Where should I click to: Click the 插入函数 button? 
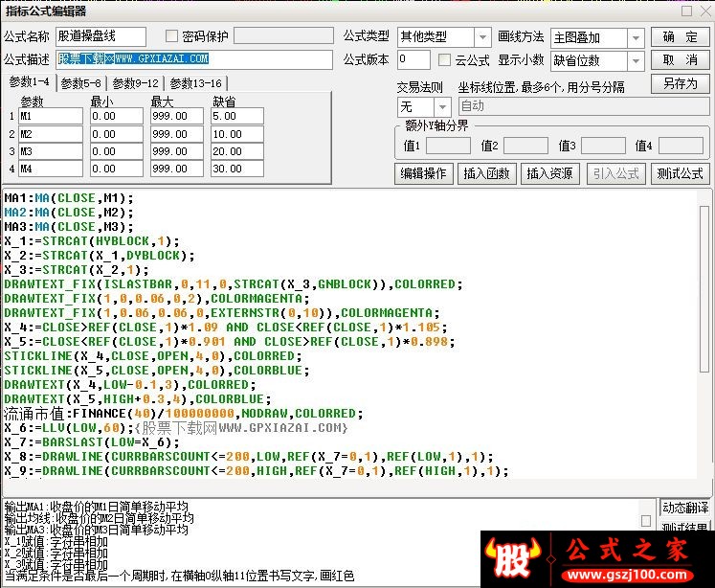[x=487, y=173]
